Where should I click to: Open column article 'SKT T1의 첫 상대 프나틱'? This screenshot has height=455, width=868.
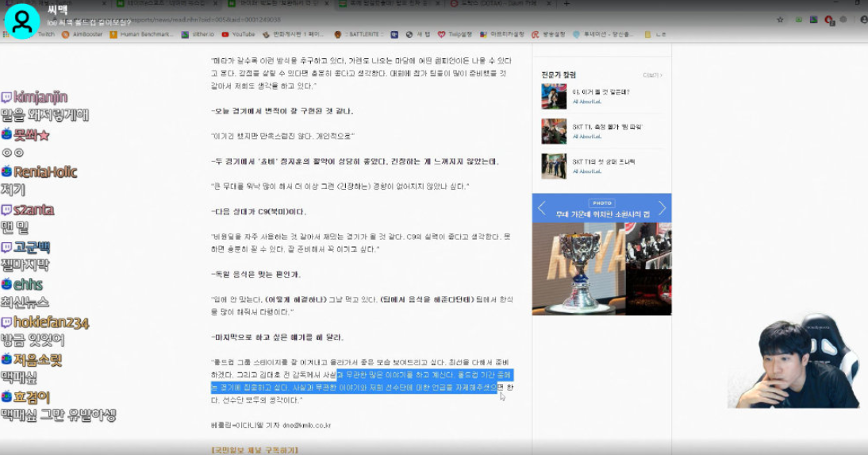(x=603, y=162)
